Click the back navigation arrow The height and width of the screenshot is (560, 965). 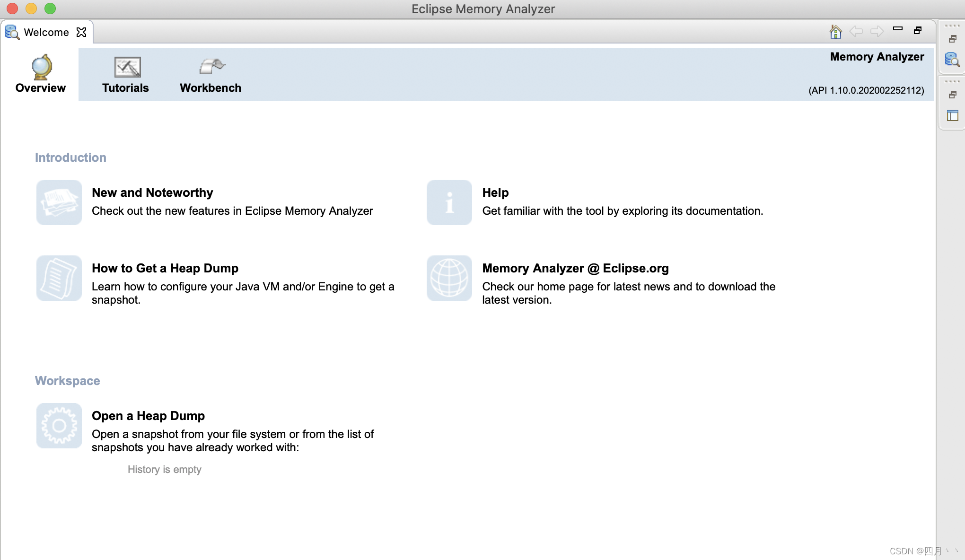tap(856, 32)
